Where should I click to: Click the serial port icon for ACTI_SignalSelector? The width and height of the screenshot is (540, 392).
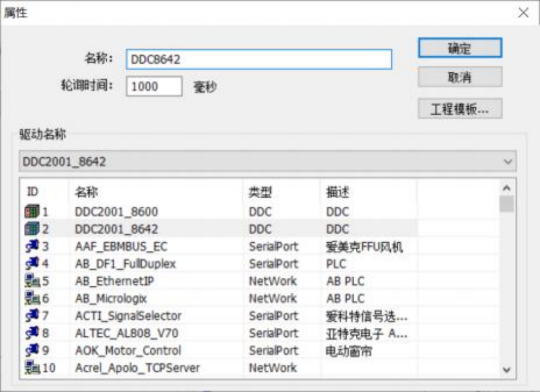[32, 315]
